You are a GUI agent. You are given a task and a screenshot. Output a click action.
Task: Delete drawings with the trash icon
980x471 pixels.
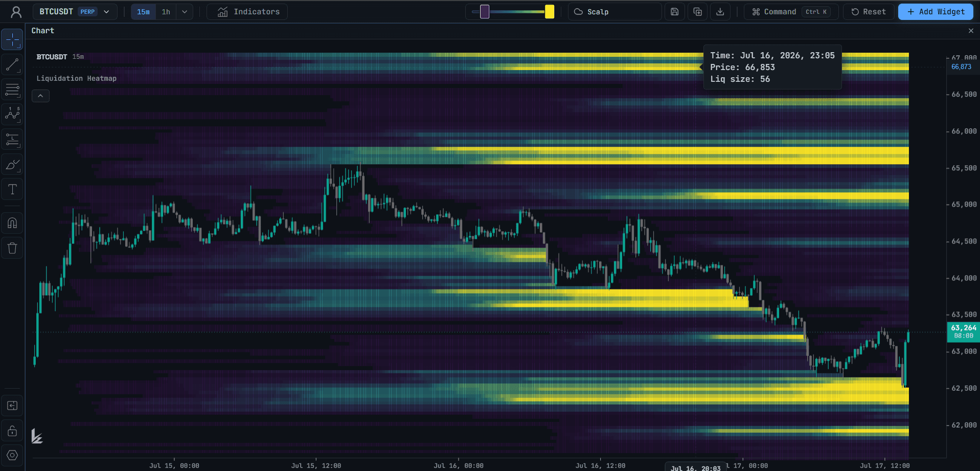12,248
